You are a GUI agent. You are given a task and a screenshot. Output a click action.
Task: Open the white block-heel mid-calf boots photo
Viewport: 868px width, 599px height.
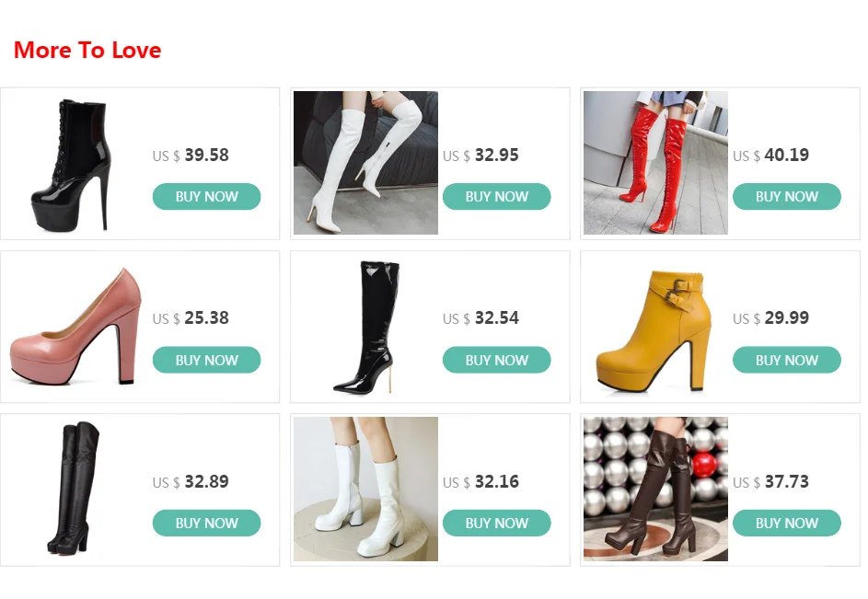coord(365,490)
